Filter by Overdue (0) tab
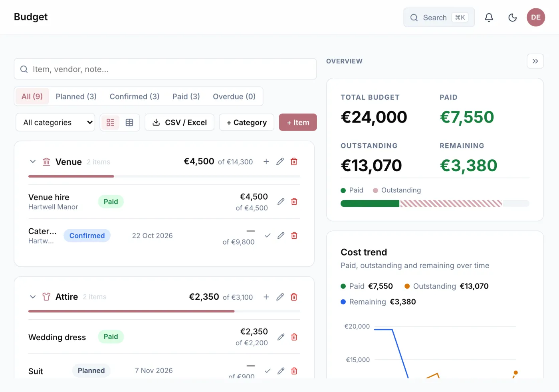Viewport: 559px width, 392px height. (x=234, y=97)
